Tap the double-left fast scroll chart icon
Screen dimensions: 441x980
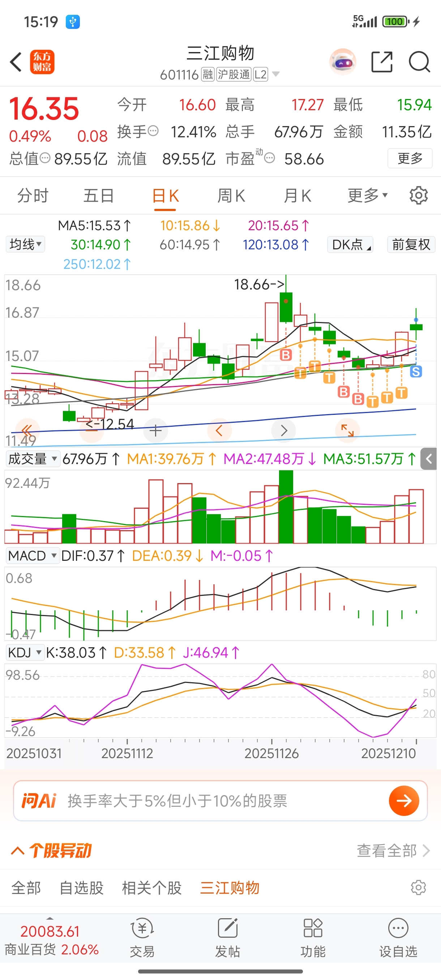27,431
